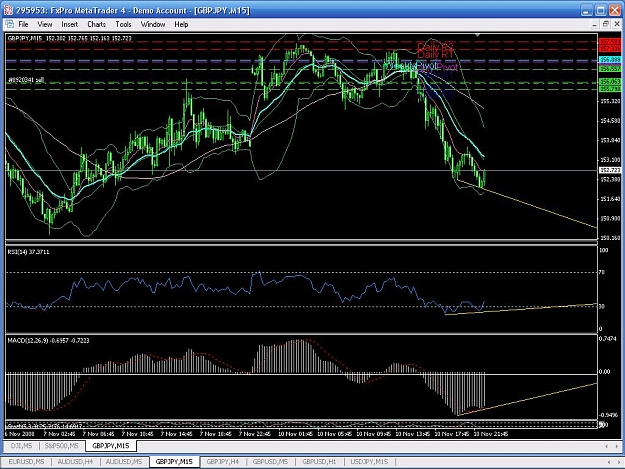The image size is (625, 469).
Task: Click the magenta Pivot label
Action: 447,67
